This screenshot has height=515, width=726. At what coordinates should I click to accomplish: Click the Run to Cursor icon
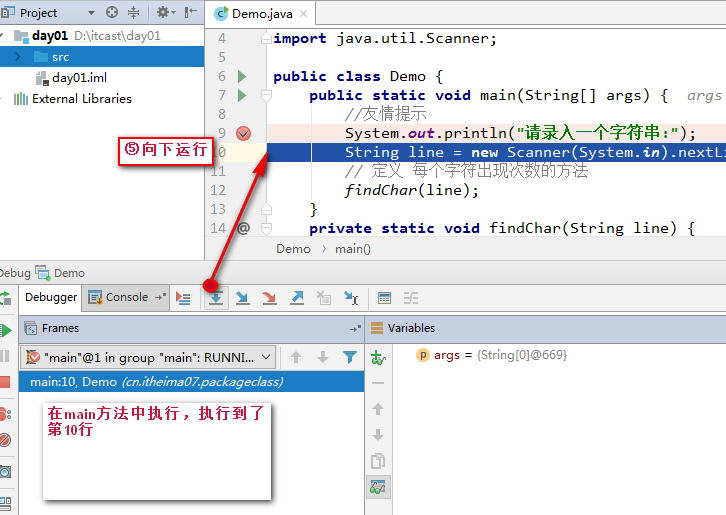[351, 298]
